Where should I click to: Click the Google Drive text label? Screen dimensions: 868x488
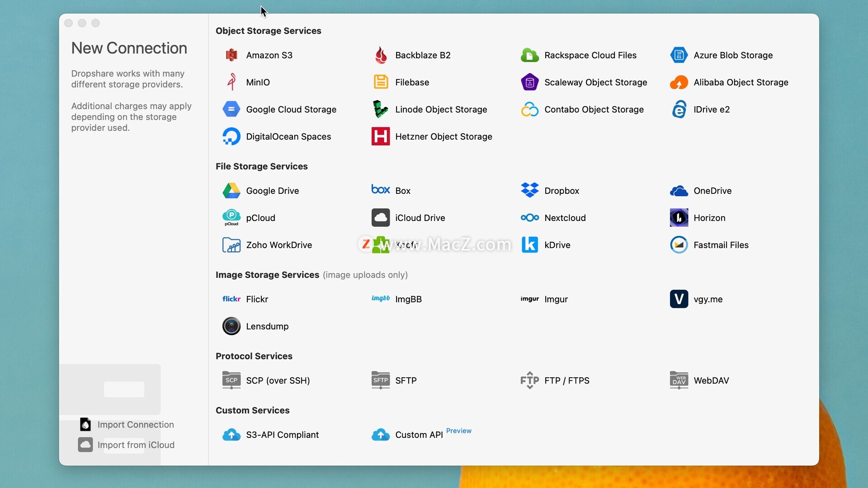point(273,191)
